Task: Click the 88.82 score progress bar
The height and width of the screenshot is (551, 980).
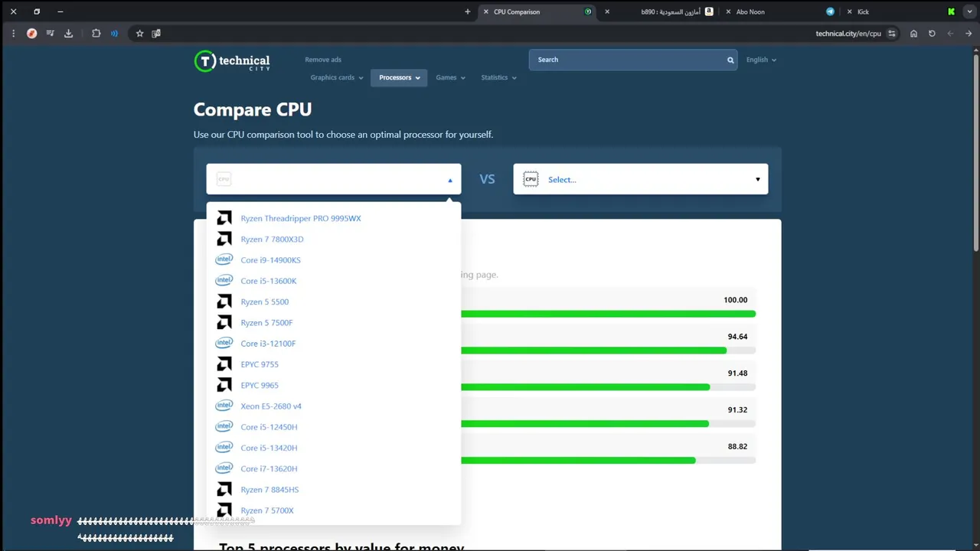Action: (x=608, y=461)
